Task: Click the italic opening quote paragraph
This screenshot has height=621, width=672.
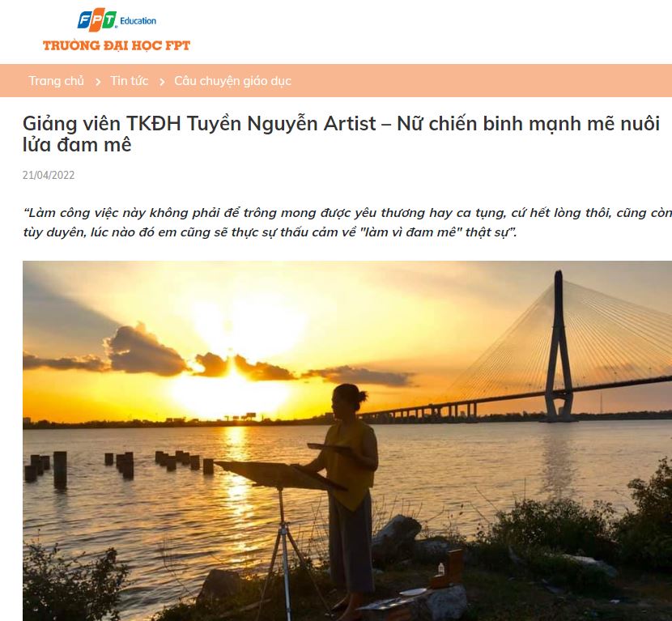Action: point(347,223)
